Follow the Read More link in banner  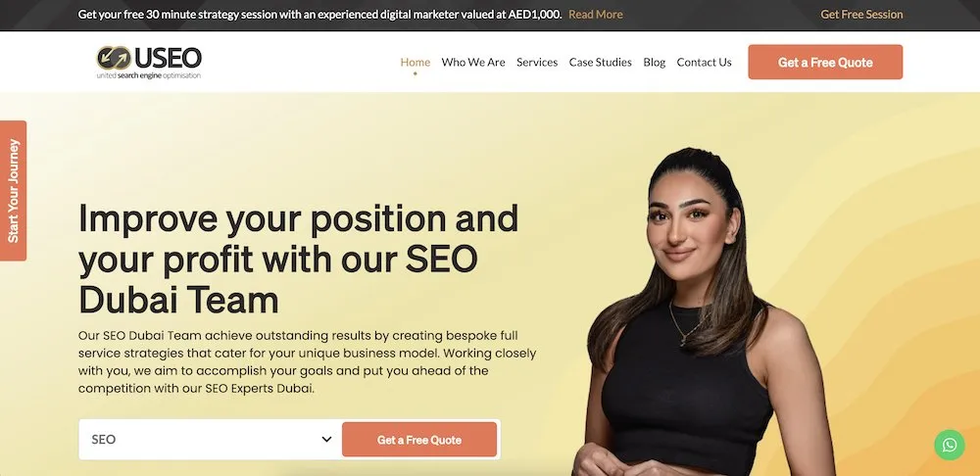pyautogui.click(x=596, y=15)
